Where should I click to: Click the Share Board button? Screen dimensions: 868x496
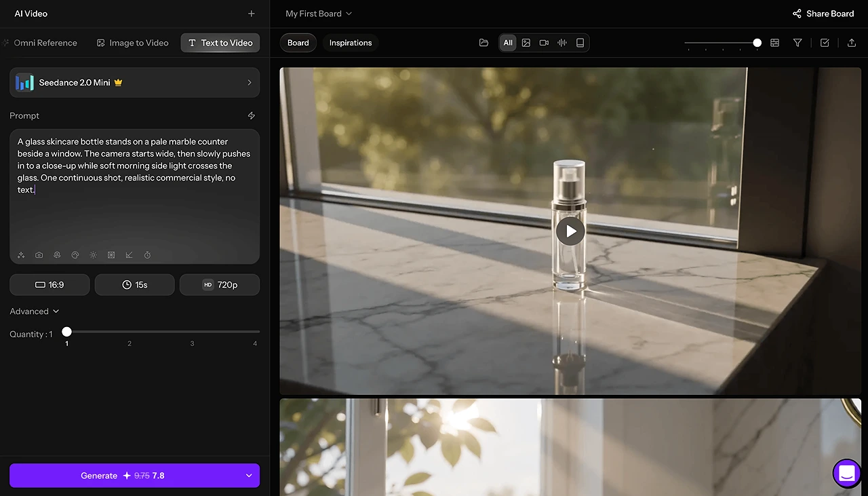pyautogui.click(x=823, y=14)
